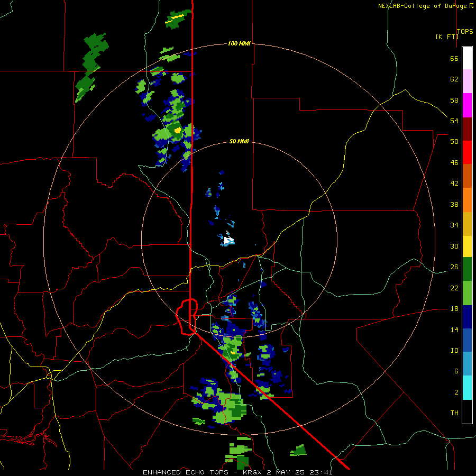The height and width of the screenshot is (476, 476).
Task: Click the white 66 kft color swatch
Action: click(467, 58)
